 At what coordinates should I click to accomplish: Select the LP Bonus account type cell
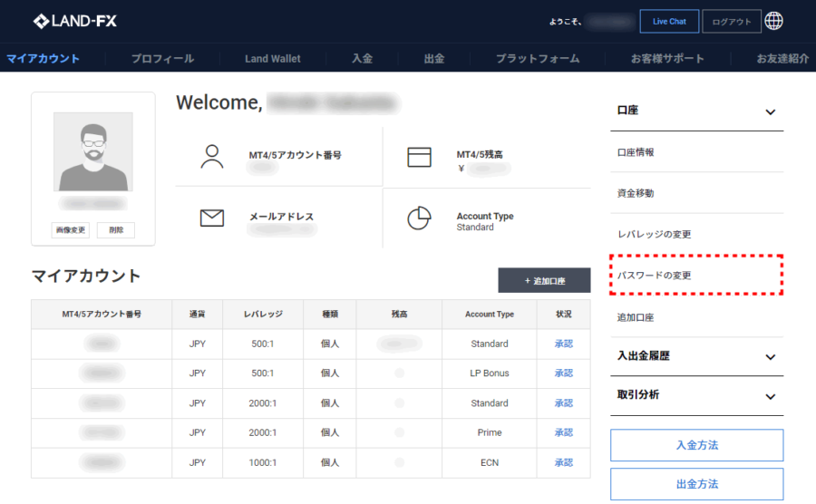tap(490, 373)
